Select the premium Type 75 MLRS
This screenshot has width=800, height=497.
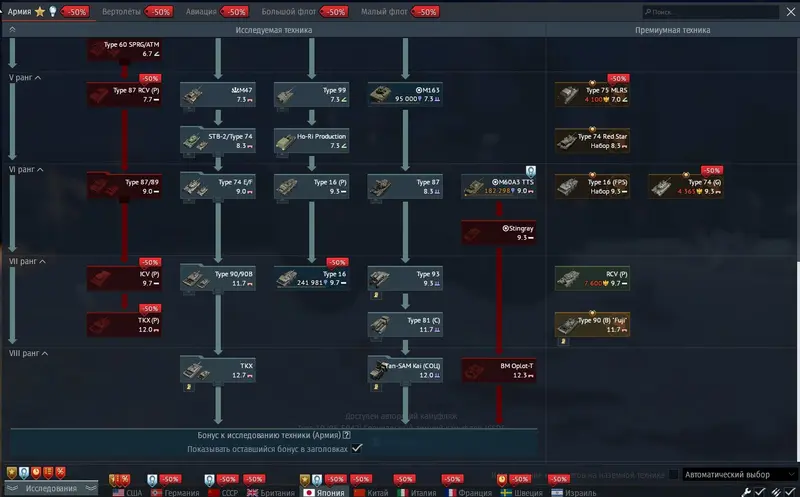click(x=593, y=94)
